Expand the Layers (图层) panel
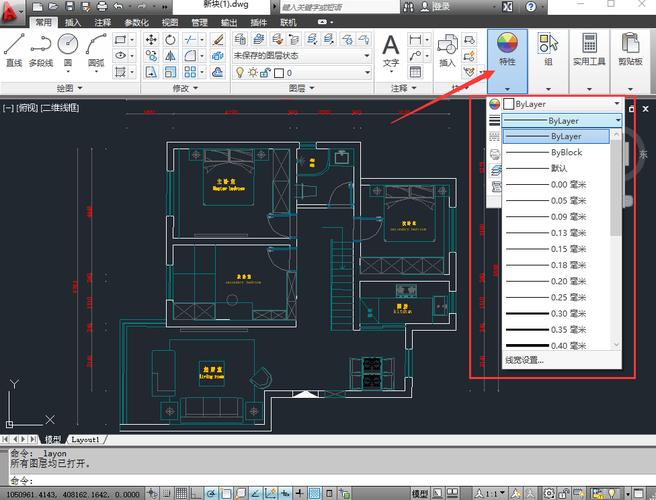 (301, 88)
